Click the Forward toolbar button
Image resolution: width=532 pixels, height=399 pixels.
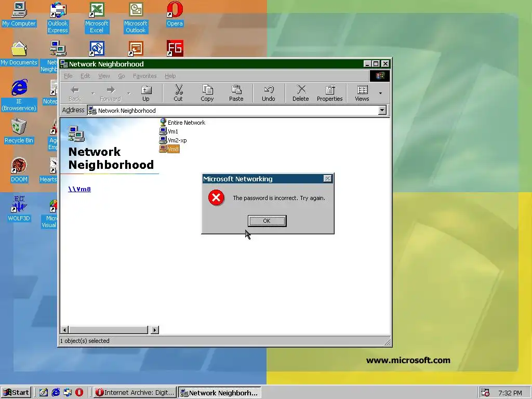(x=110, y=94)
